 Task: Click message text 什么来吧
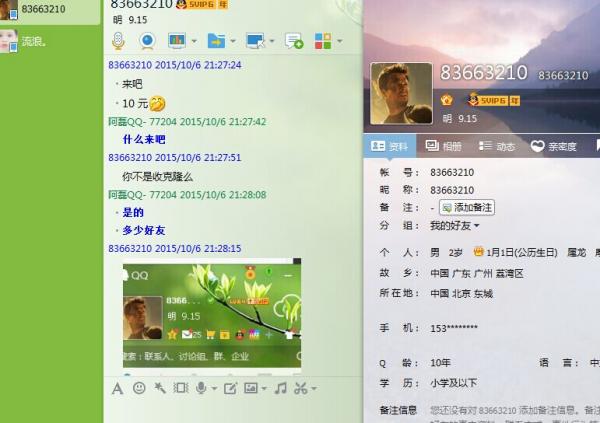(144, 139)
